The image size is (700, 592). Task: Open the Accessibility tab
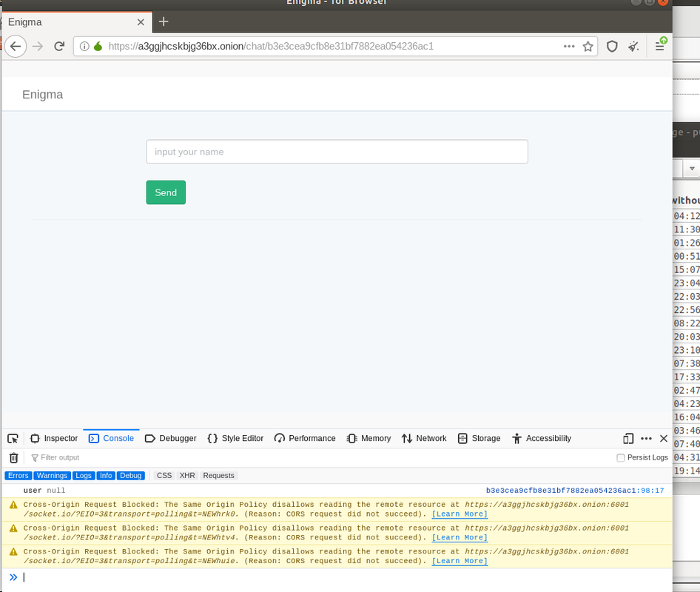tap(542, 438)
